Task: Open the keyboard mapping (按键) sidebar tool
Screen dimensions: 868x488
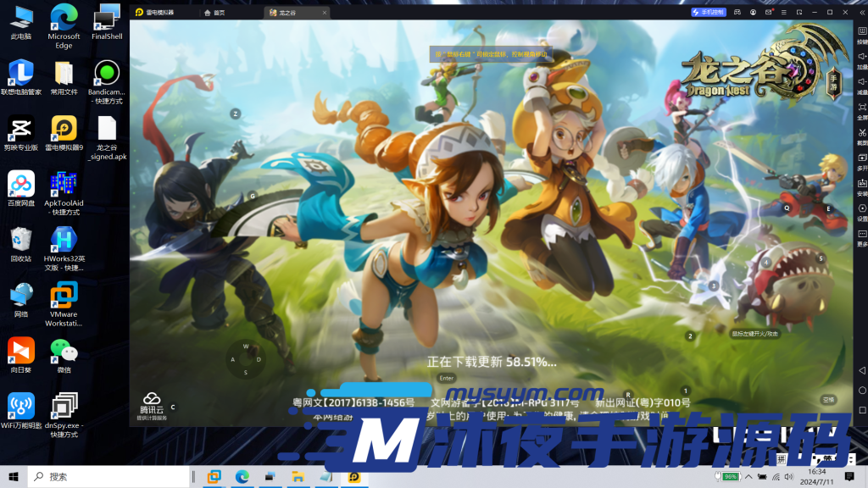Action: pyautogui.click(x=861, y=34)
